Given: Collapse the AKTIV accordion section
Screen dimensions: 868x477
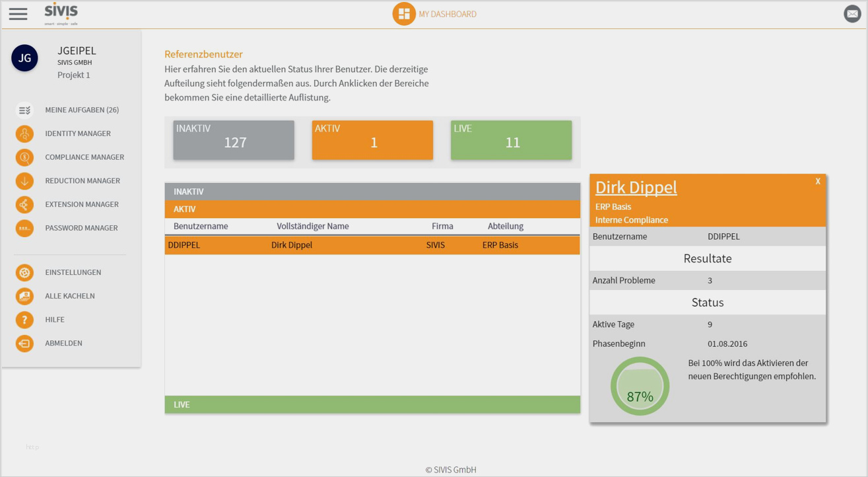Looking at the screenshot, I should coord(372,209).
